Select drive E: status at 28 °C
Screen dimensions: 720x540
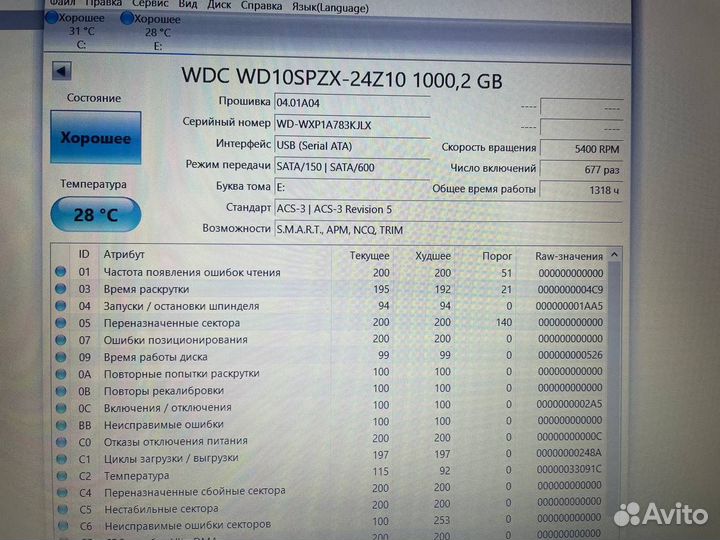coord(152,32)
